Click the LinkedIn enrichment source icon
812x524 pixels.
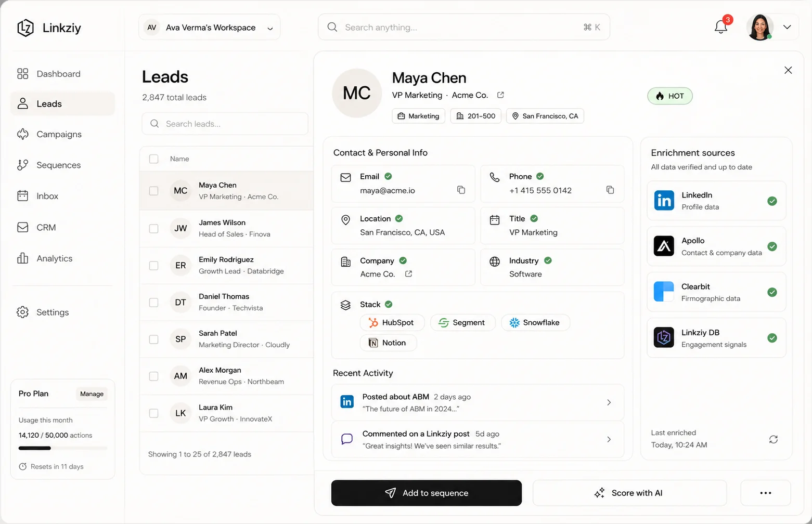click(x=664, y=201)
